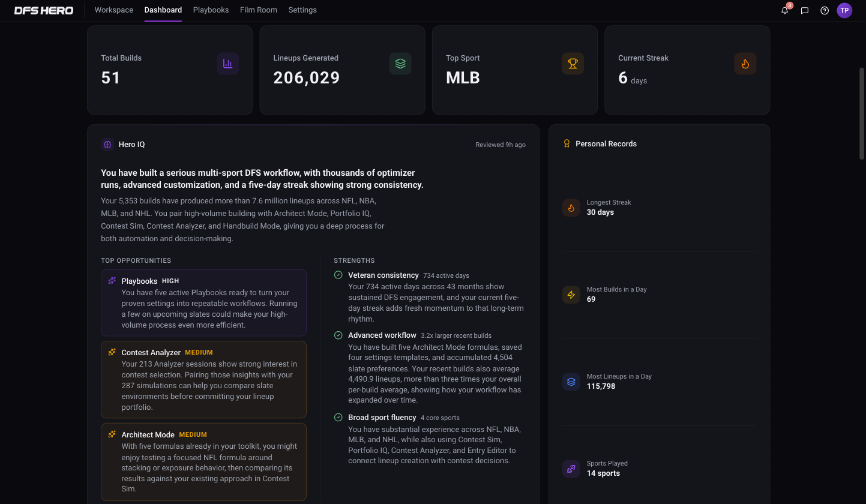Click the '30 days' longest streak value
The width and height of the screenshot is (866, 504).
click(600, 212)
